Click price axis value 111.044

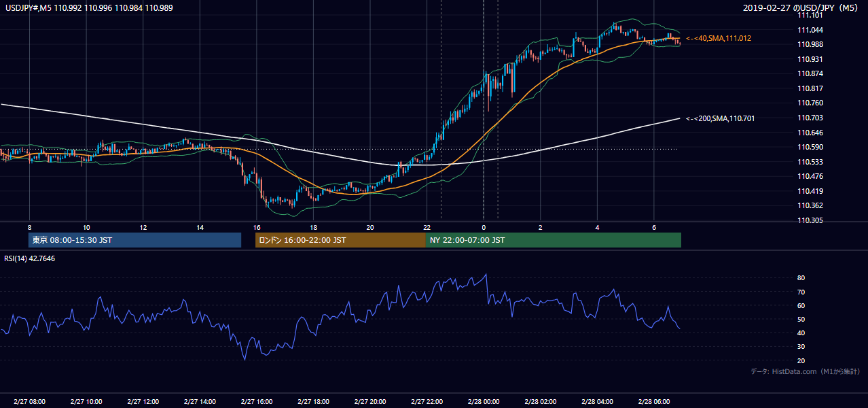coord(810,30)
